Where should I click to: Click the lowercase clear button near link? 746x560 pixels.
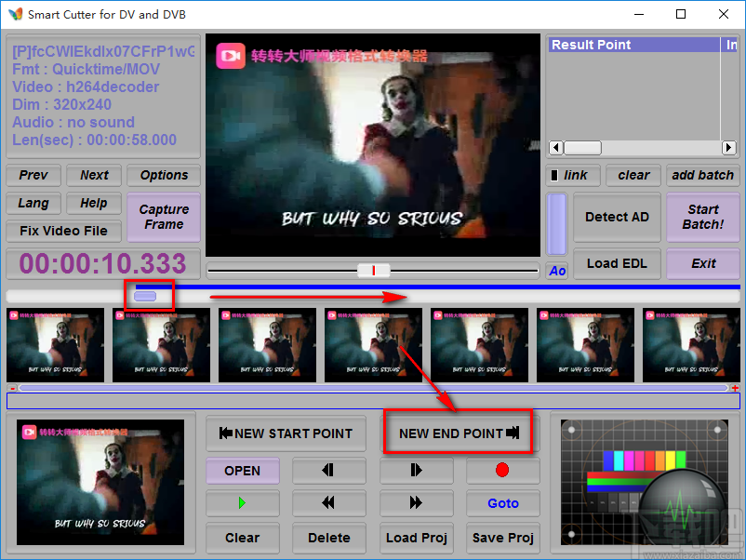pyautogui.click(x=633, y=175)
